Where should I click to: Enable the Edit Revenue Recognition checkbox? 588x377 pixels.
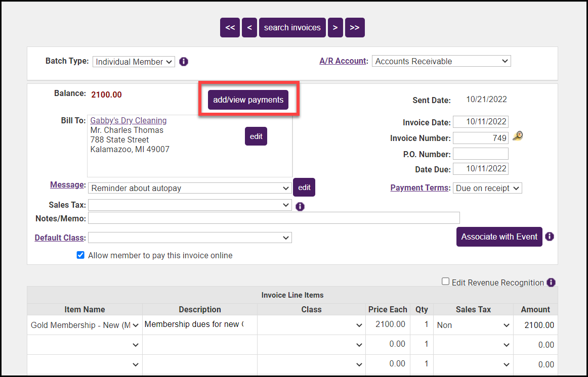(445, 281)
